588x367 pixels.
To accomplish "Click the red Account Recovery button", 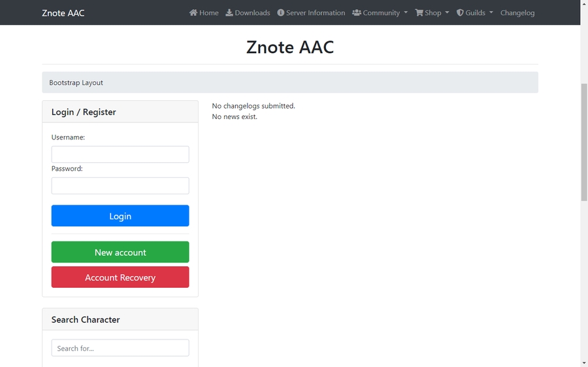I will click(x=120, y=277).
